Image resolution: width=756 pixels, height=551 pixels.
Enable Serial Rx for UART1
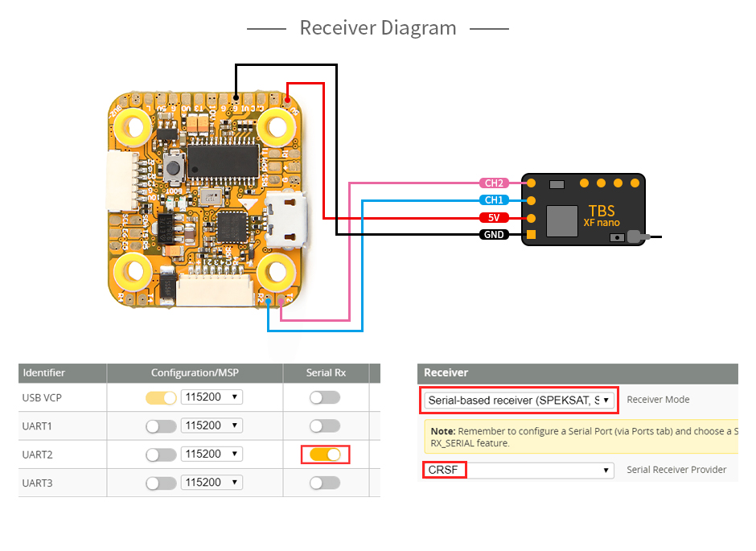pos(325,426)
